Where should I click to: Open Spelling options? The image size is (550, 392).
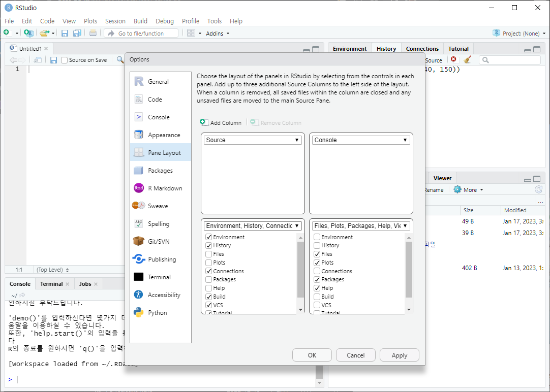160,224
